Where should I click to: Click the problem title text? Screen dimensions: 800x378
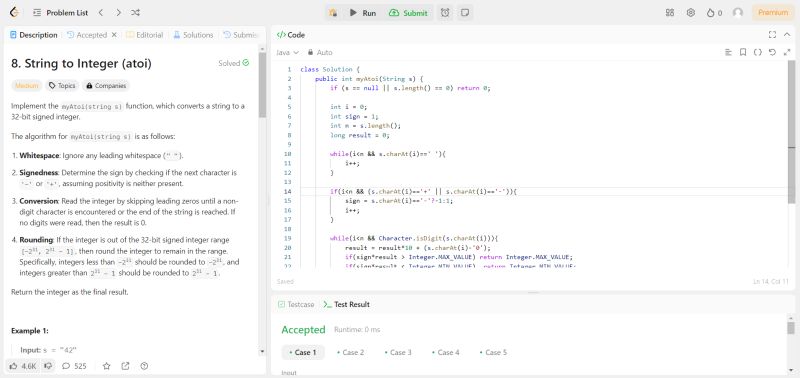81,64
